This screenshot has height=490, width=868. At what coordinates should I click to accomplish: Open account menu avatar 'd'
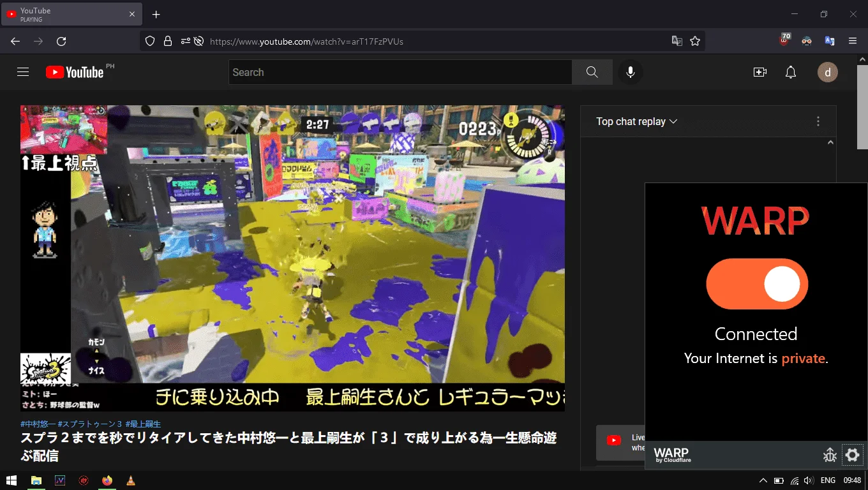point(828,72)
